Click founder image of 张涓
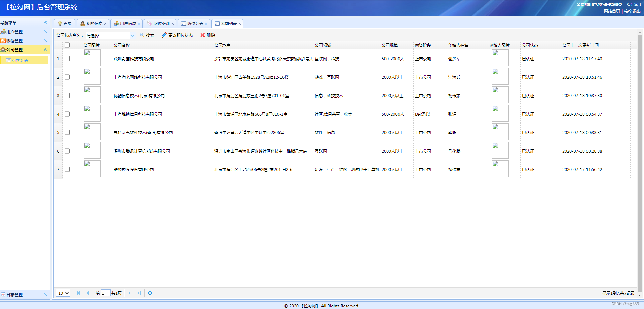This screenshot has width=644, height=309. click(500, 113)
